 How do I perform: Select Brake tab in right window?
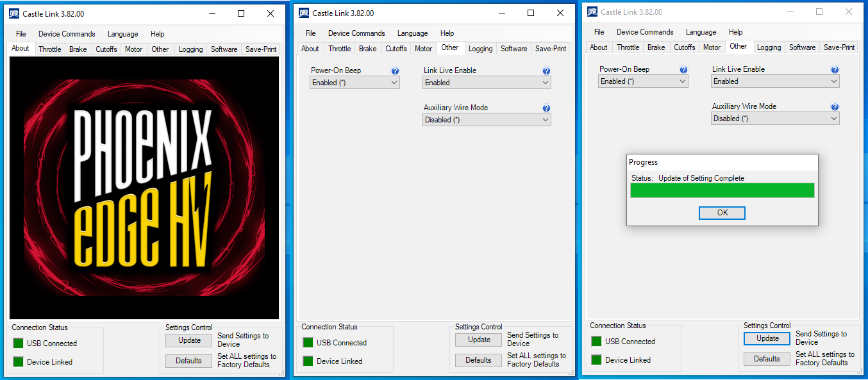656,47
